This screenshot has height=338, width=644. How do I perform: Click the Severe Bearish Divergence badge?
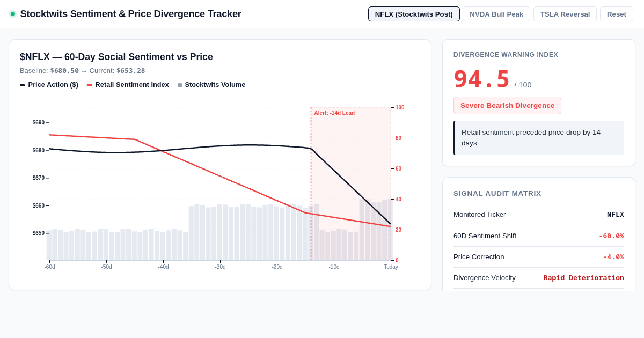507,105
